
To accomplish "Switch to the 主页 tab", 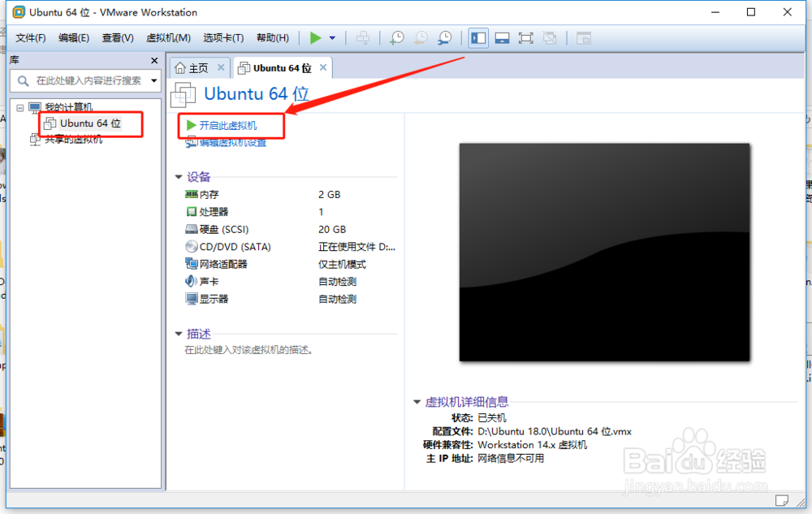I will (198, 68).
